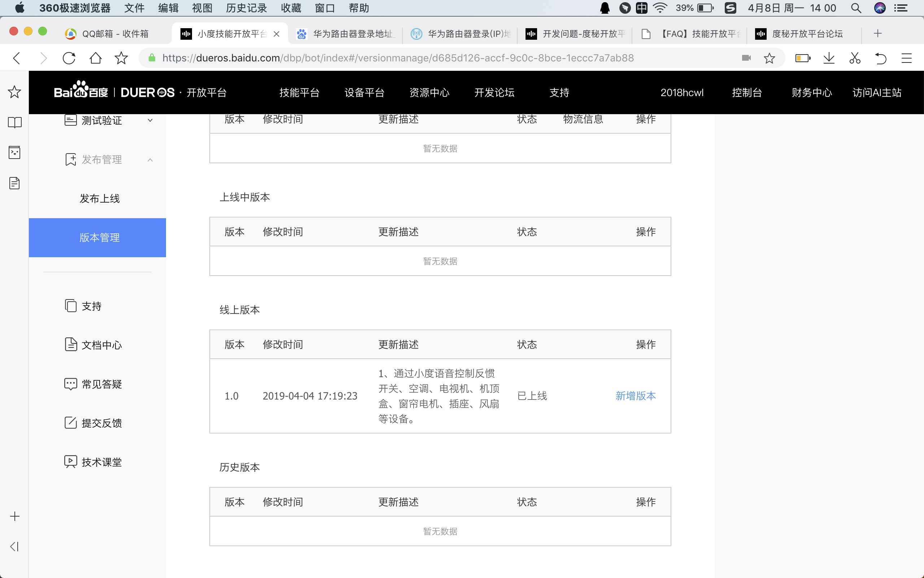Go to 控制台
Screen dimensions: 924x578
click(x=747, y=92)
